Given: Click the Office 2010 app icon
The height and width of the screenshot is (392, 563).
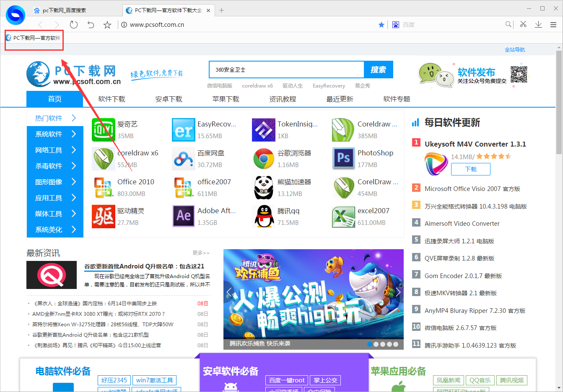Looking at the screenshot, I should pyautogui.click(x=103, y=188).
